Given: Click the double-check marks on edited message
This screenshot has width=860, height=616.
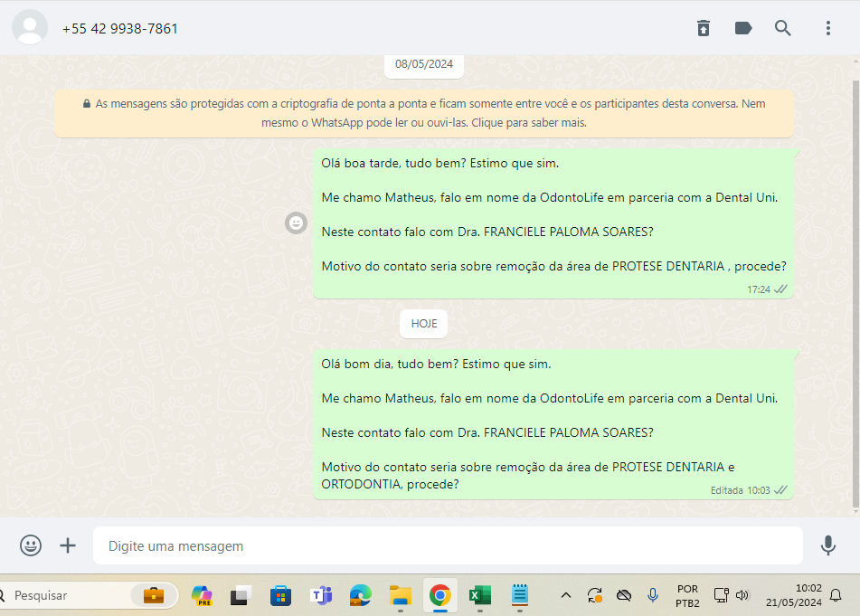Looking at the screenshot, I should coord(780,490).
